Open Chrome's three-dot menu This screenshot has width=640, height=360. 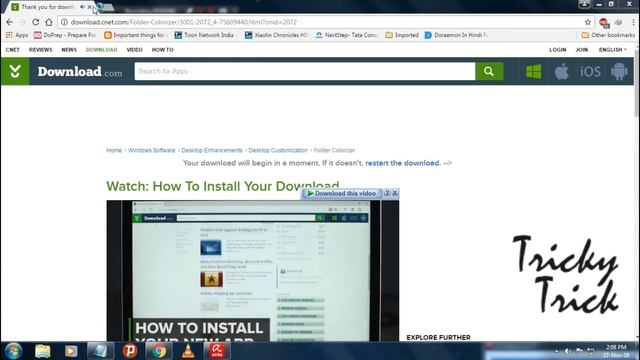point(633,22)
